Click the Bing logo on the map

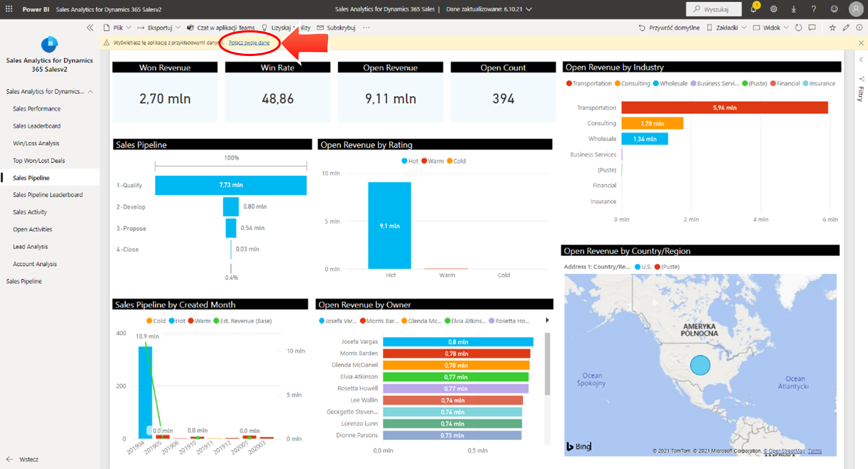pos(579,446)
